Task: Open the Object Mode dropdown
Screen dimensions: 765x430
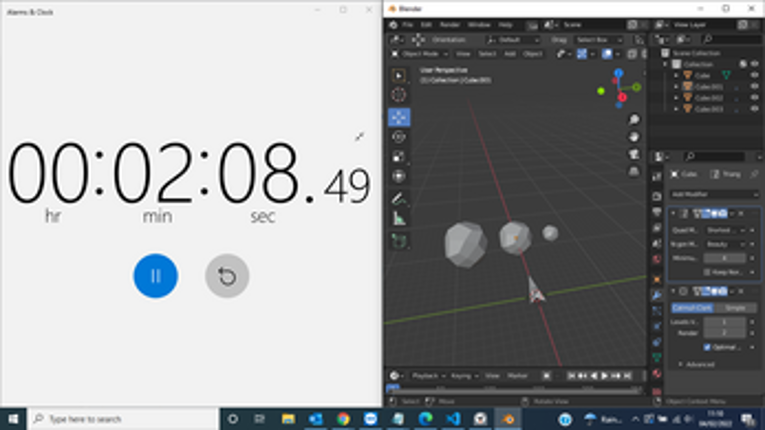Action: (x=420, y=54)
